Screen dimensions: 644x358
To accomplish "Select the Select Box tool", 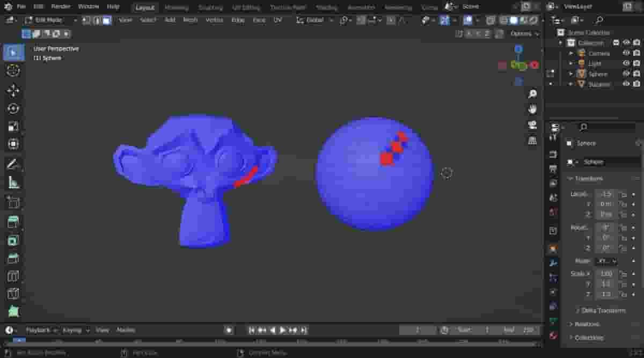I will (x=13, y=52).
